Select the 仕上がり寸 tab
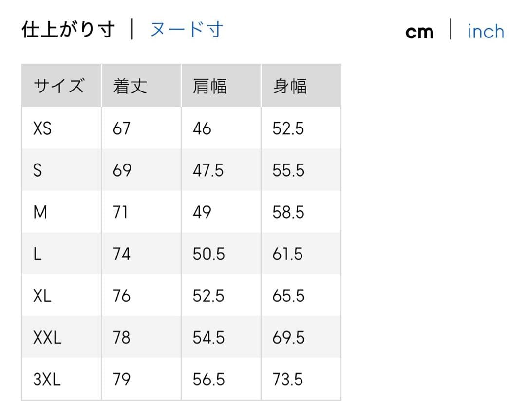 click(x=68, y=30)
